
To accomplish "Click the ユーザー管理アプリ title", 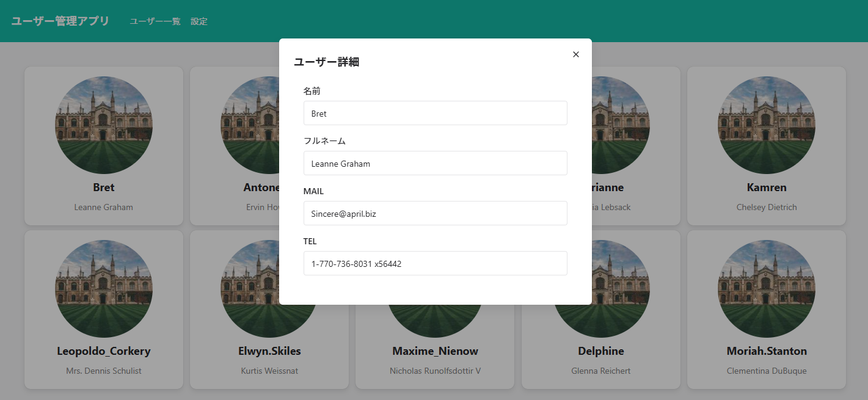I will (x=60, y=21).
